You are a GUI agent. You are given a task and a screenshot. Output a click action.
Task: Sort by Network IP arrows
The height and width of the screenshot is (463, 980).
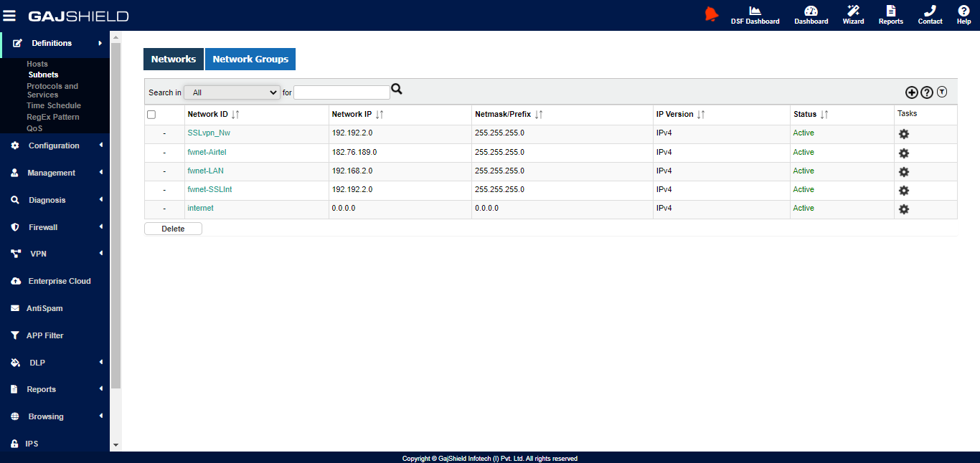[380, 115]
